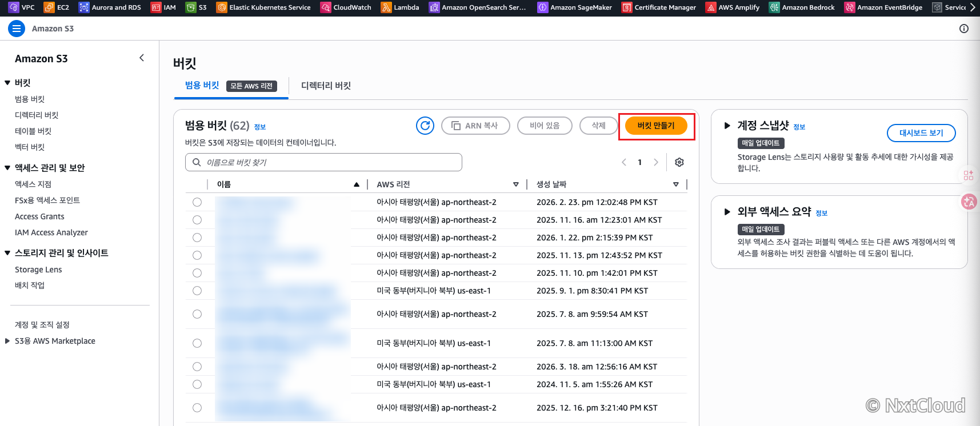Select the bucket created 2025. 11. 16.
This screenshot has width=980, height=426.
[x=197, y=220]
